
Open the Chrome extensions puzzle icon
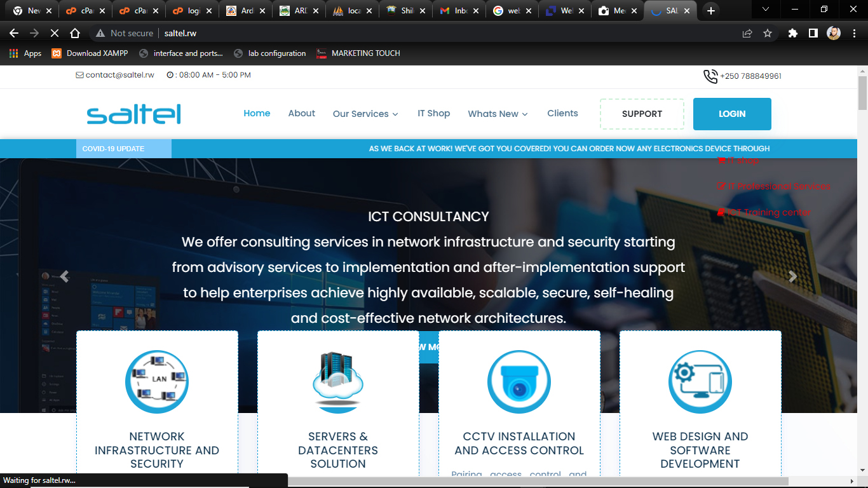point(792,33)
